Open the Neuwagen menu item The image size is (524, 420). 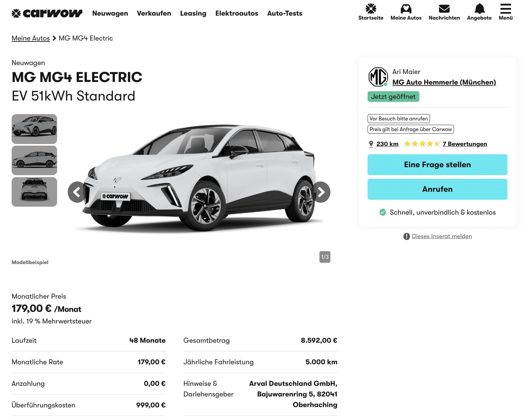[110, 13]
